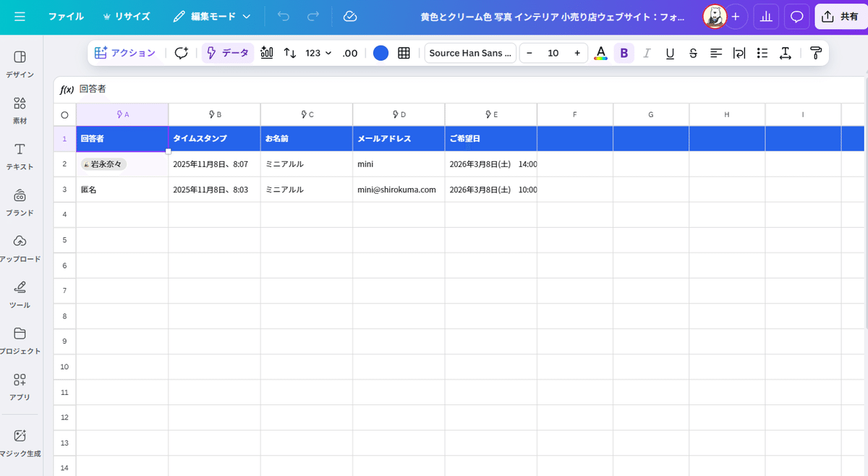Image resolution: width=868 pixels, height=476 pixels.
Task: Click the 共有 share button
Action: (841, 17)
